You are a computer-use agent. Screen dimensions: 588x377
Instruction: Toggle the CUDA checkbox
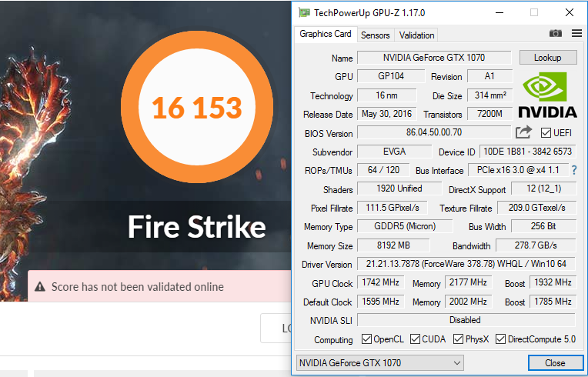click(x=415, y=339)
